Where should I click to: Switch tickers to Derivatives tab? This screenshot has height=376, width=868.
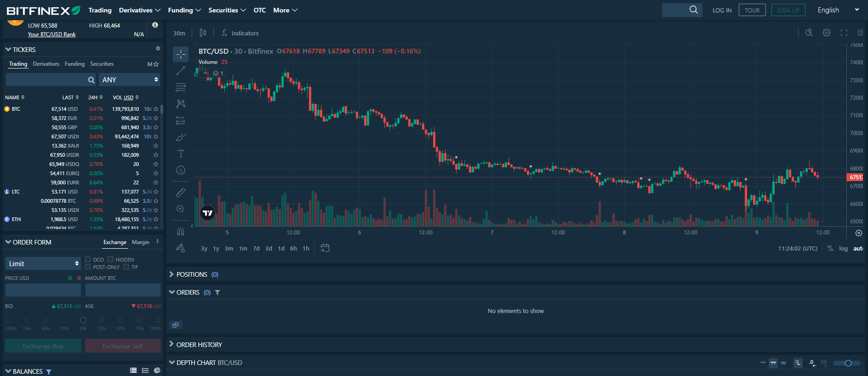(x=46, y=64)
